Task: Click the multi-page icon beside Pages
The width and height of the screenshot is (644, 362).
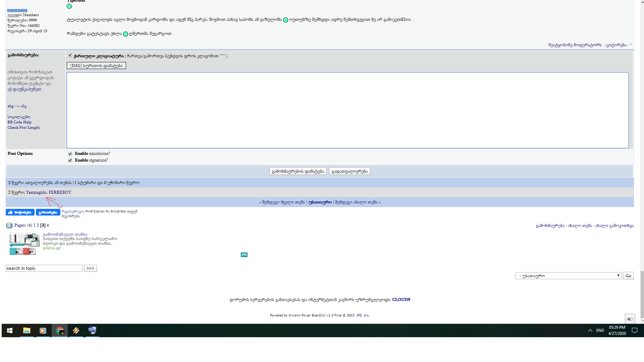Action: point(9,226)
